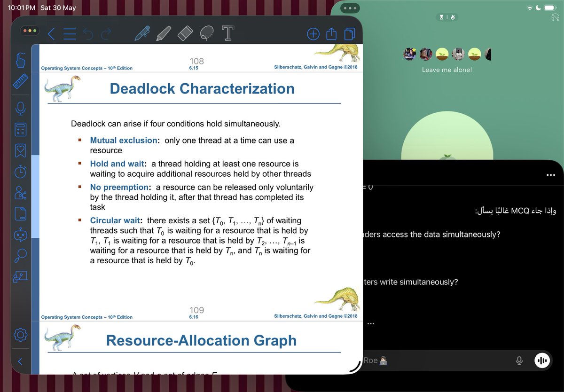Select the Pen tool
Viewport: 564px width, 392px height.
[142, 33]
